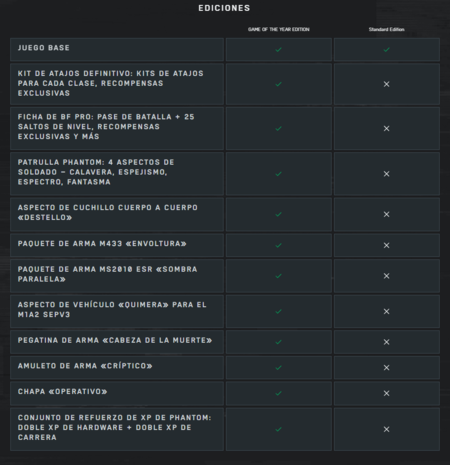Click the Standard Edition X for M433 «Envoltura»
The height and width of the screenshot is (465, 450).
pyautogui.click(x=386, y=245)
